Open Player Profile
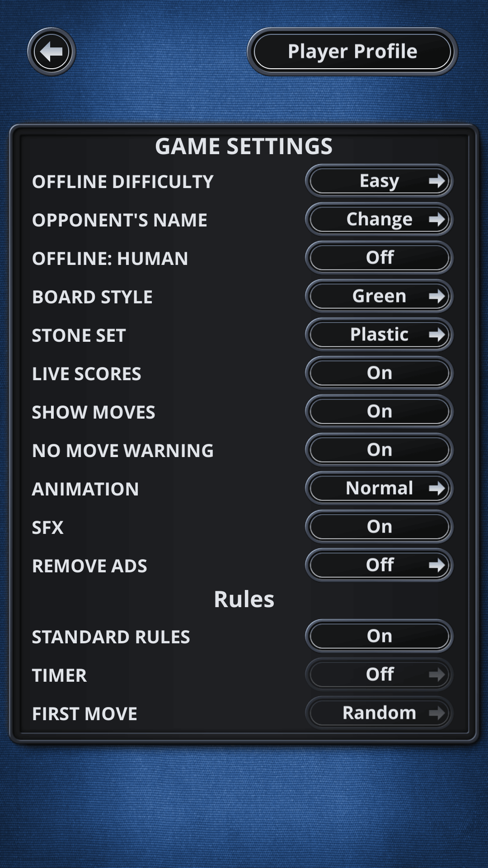 [352, 52]
